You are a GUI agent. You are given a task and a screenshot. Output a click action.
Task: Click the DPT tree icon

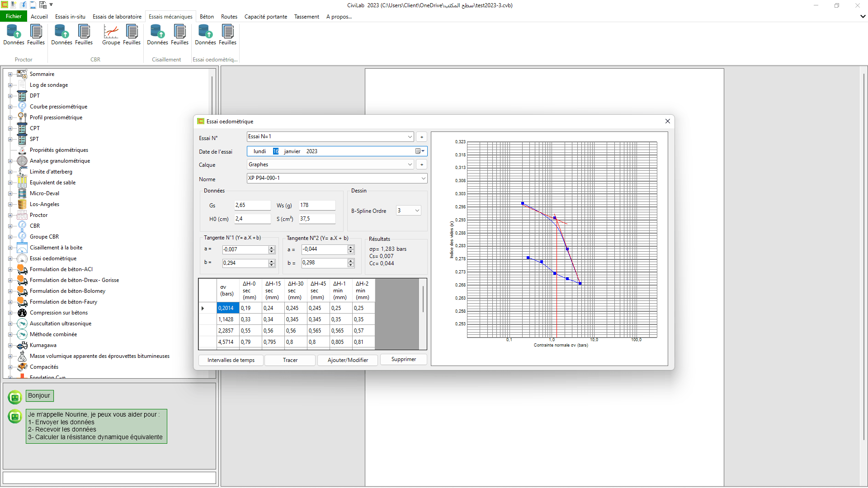tap(22, 96)
